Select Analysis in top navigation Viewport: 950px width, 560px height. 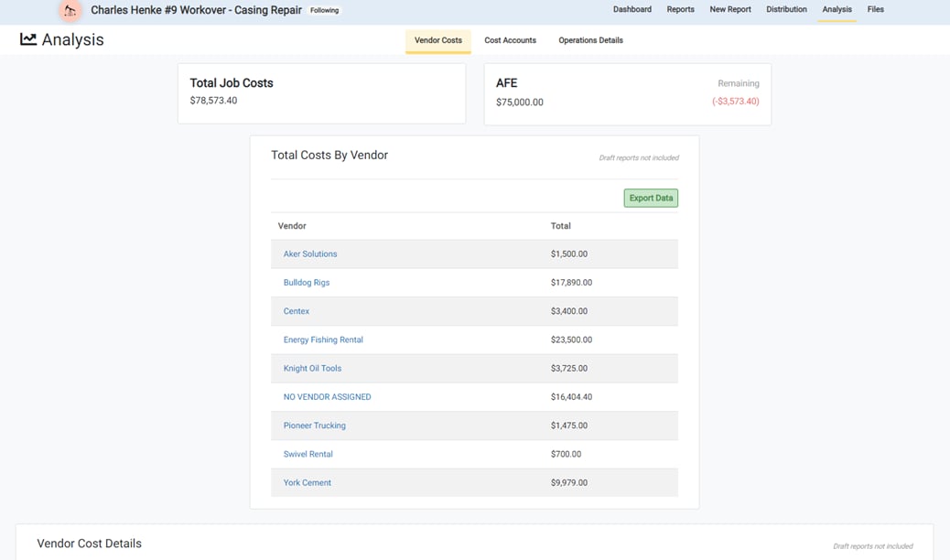837,10
